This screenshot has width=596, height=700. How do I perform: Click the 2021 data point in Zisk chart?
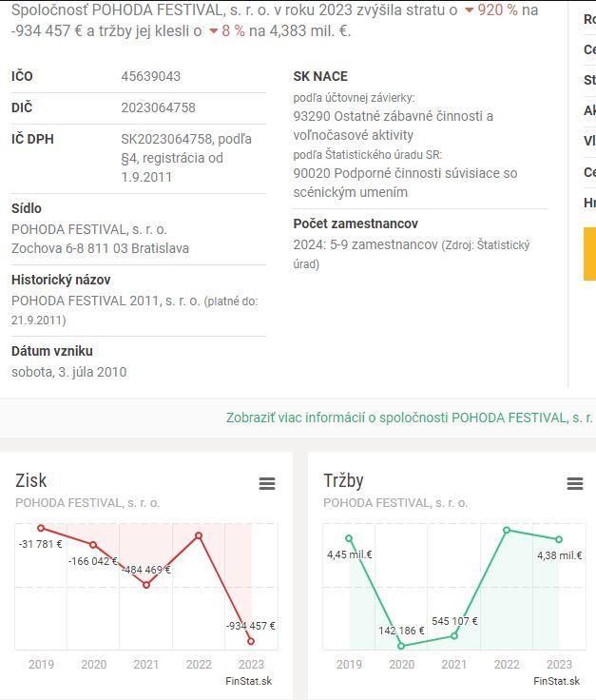coord(146,584)
